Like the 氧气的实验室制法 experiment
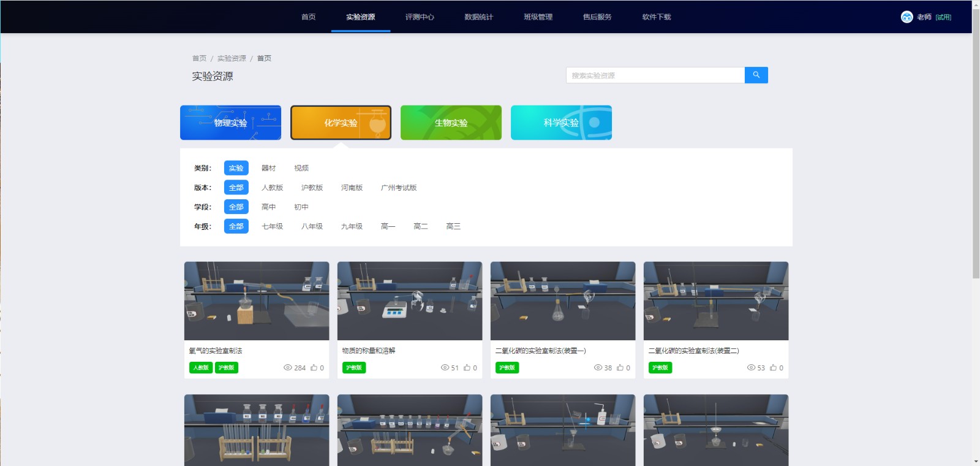This screenshot has height=466, width=980. click(x=314, y=368)
